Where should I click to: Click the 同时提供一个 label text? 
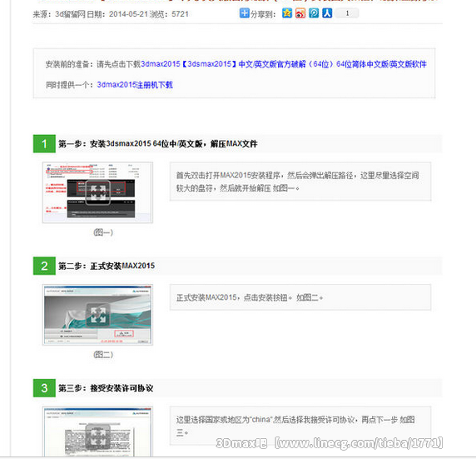coord(70,85)
